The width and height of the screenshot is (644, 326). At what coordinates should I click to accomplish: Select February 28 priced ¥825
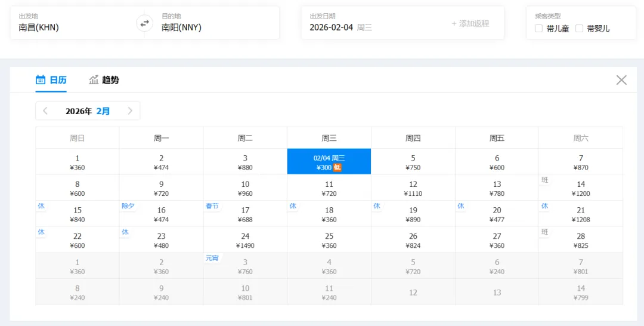[581, 239]
